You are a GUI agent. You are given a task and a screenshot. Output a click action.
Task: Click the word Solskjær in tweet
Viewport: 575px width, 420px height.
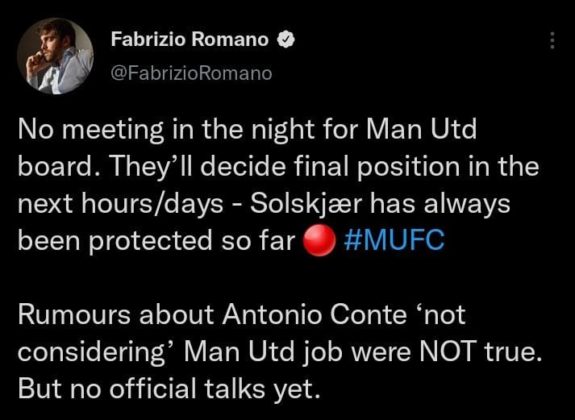point(307,204)
